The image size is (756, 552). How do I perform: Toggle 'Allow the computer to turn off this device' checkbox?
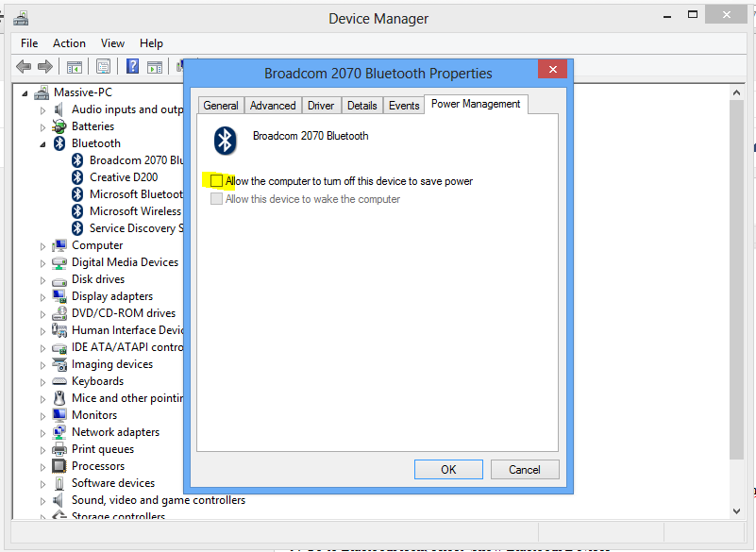(216, 181)
